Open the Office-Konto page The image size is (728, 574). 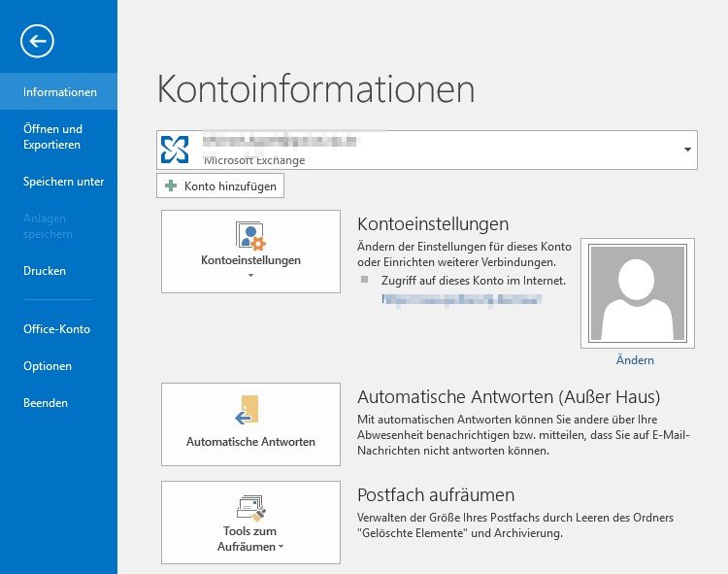click(x=56, y=329)
